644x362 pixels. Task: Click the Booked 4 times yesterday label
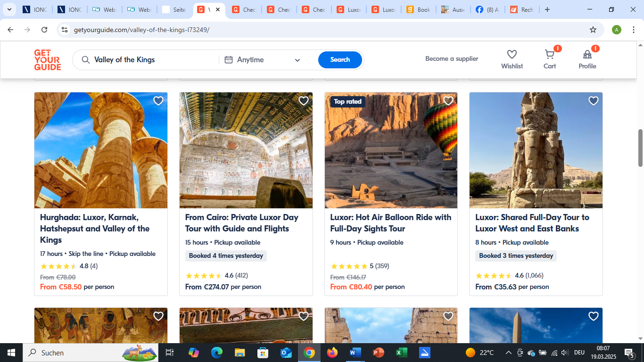click(226, 256)
